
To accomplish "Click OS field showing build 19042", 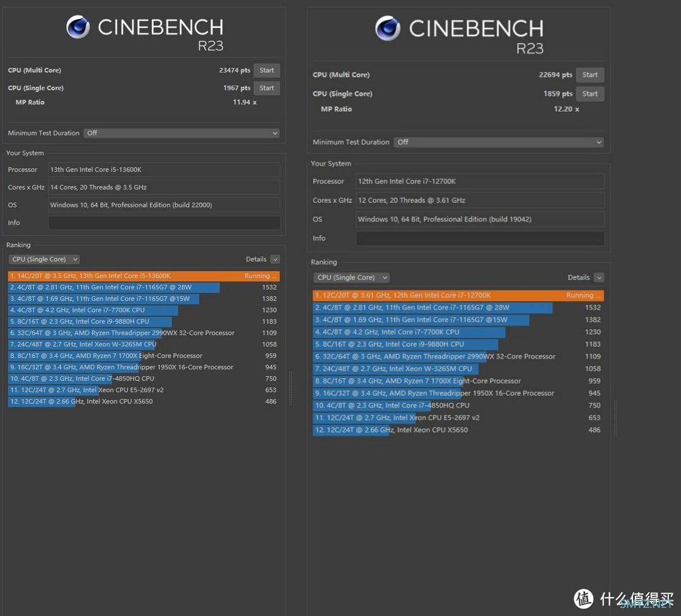I will (x=480, y=219).
